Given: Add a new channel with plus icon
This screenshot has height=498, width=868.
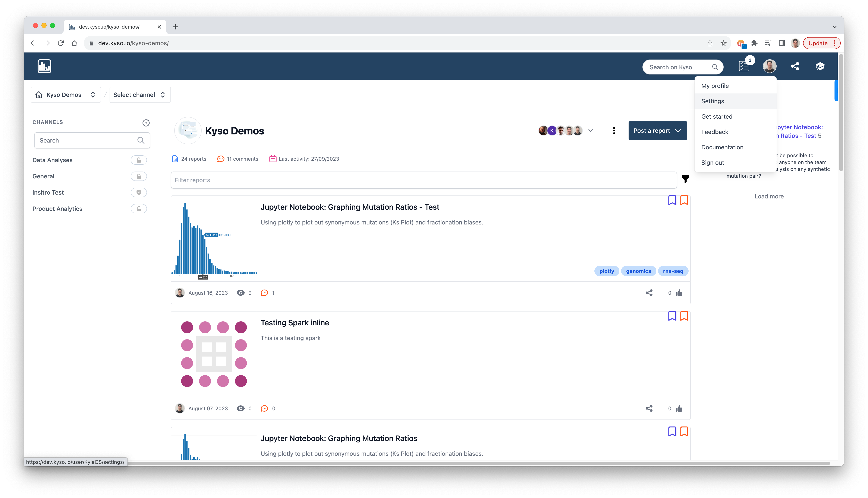Looking at the screenshot, I should [146, 123].
